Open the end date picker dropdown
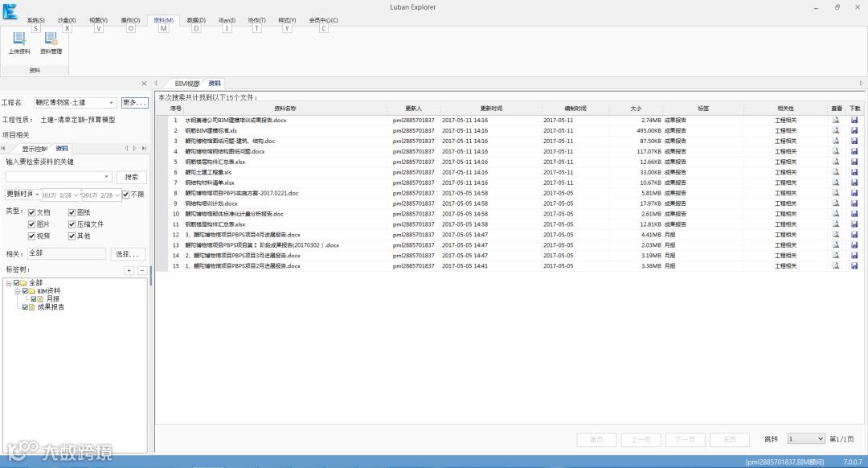 [117, 195]
